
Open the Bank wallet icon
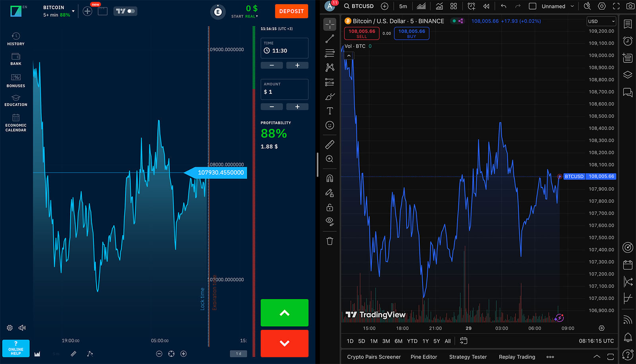16,59
